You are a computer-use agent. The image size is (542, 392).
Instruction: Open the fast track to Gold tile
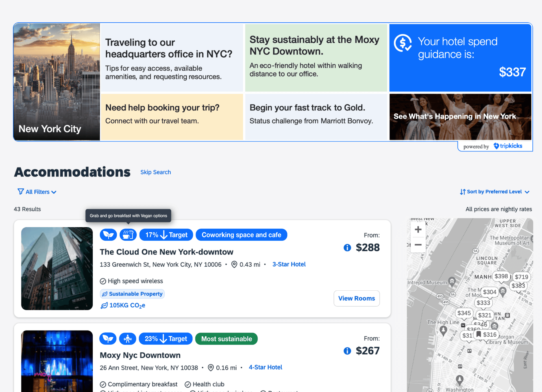[316, 117]
